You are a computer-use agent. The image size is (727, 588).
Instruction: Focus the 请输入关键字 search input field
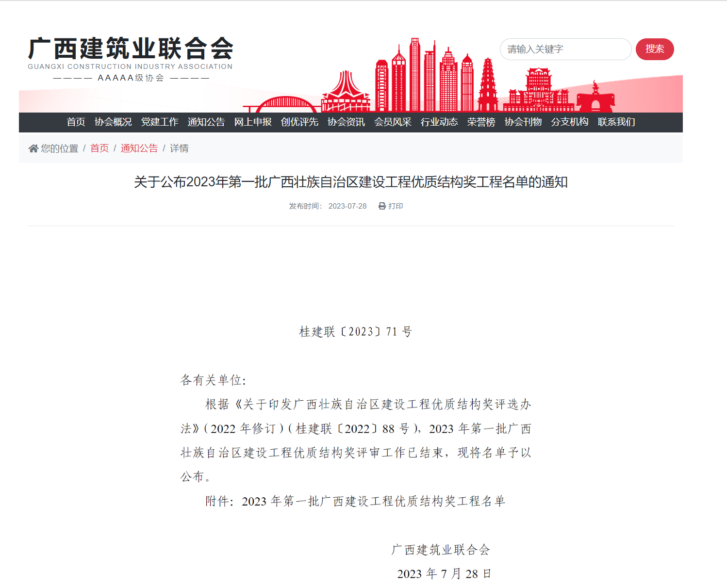pos(565,49)
